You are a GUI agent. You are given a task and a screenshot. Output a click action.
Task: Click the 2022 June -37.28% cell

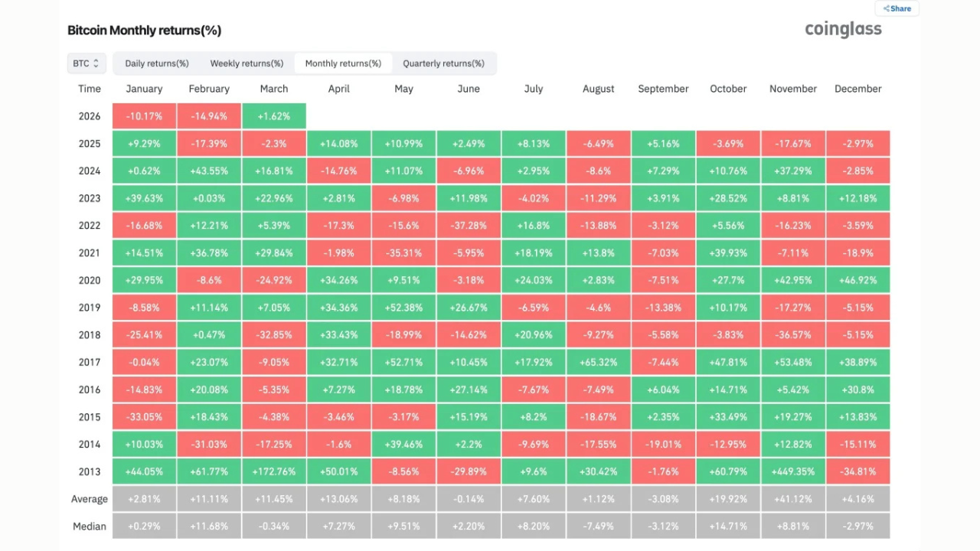469,226
